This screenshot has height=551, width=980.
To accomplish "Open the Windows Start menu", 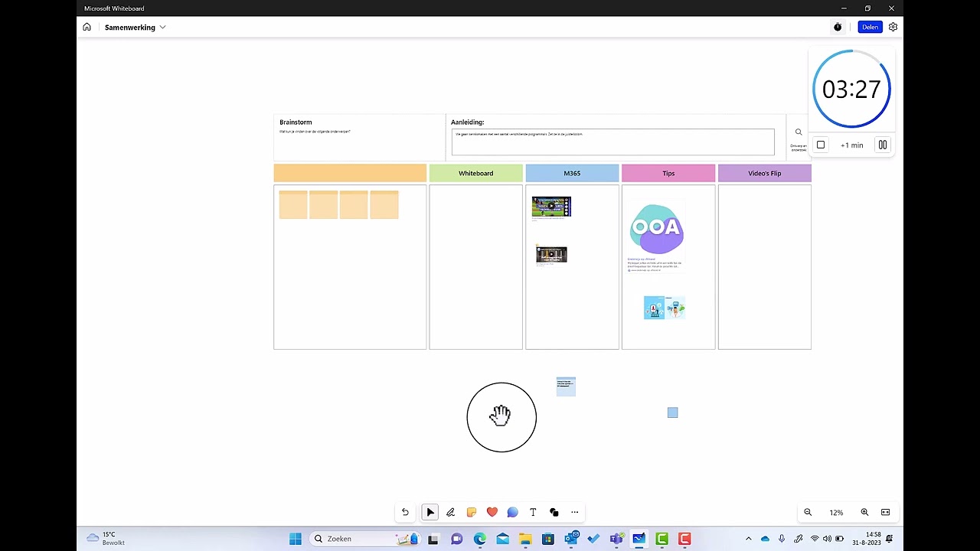I will click(295, 539).
